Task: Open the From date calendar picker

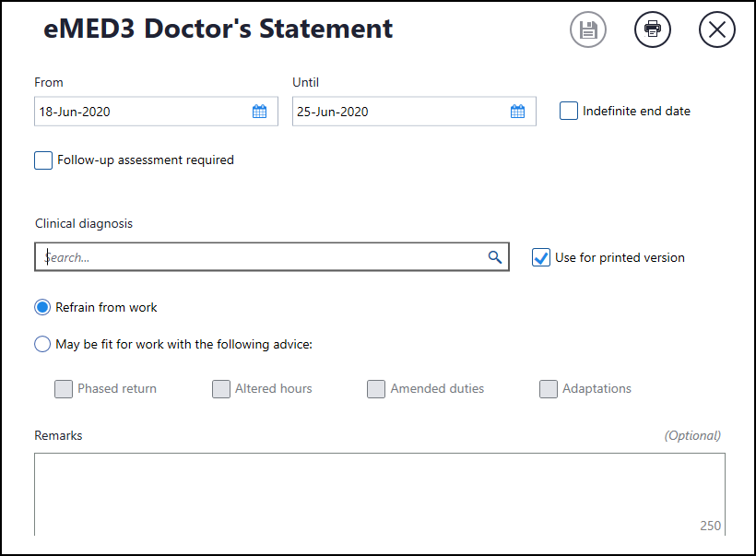Action: pyautogui.click(x=259, y=112)
